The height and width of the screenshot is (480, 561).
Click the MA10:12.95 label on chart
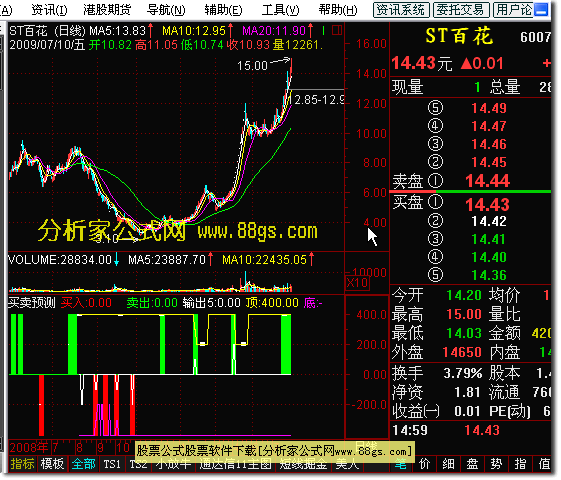[194, 31]
